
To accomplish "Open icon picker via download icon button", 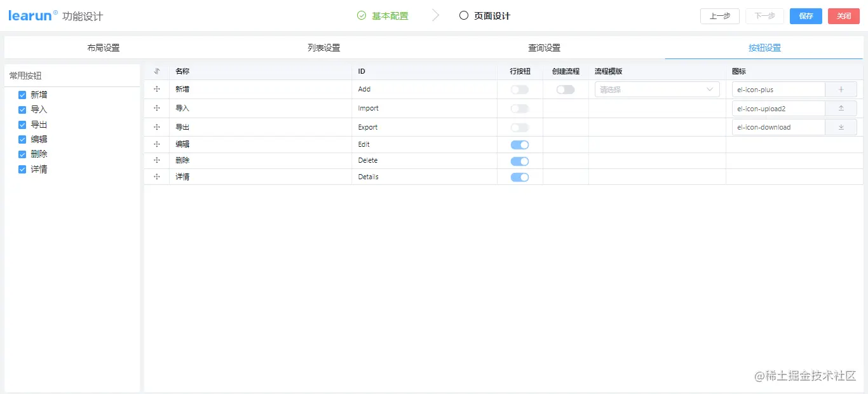I will pyautogui.click(x=841, y=127).
